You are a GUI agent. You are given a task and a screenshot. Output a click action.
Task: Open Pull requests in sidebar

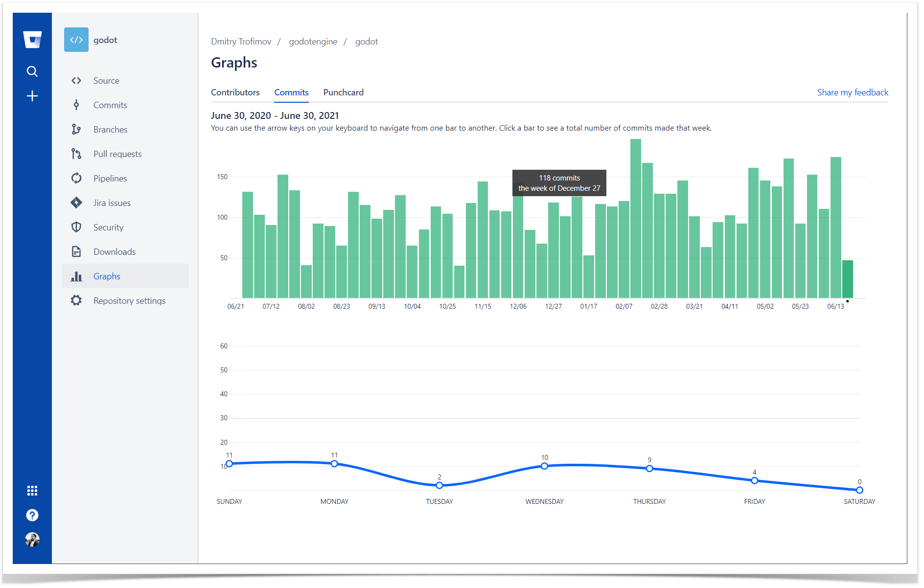coord(117,154)
